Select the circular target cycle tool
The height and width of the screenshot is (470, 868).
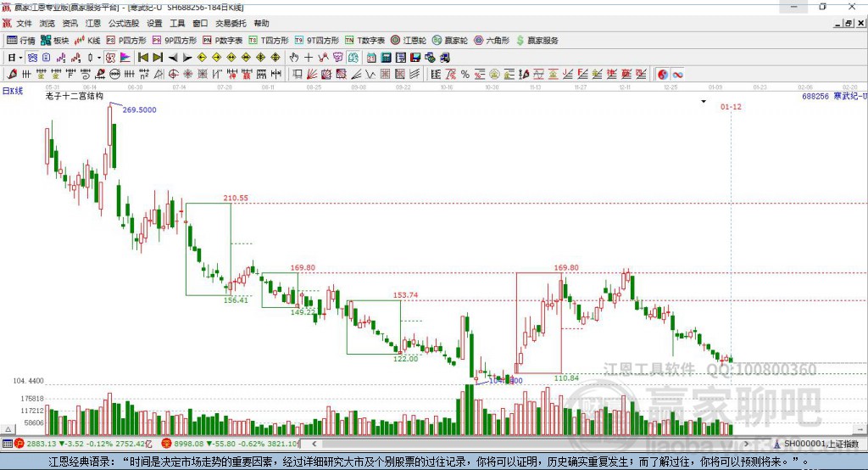(x=173, y=75)
